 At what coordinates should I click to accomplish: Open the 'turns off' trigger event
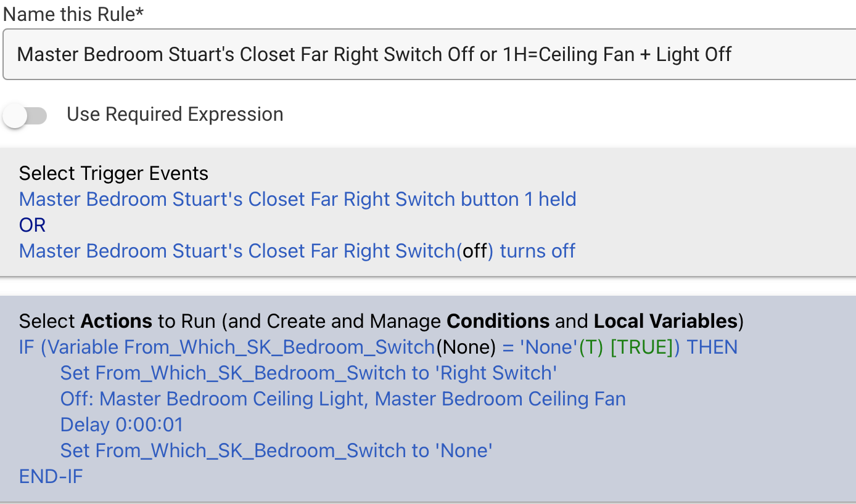tap(297, 251)
